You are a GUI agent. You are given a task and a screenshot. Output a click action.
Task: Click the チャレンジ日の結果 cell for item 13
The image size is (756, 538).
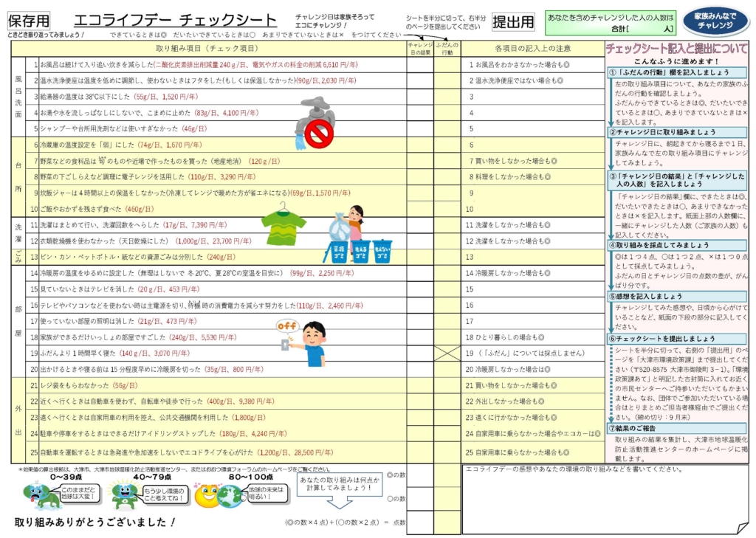pyautogui.click(x=420, y=257)
